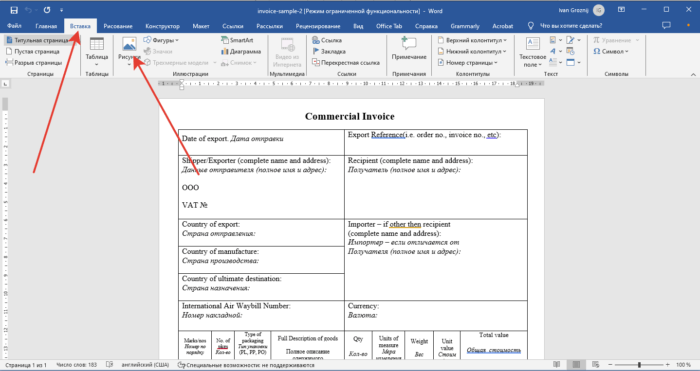Image resolution: width=700 pixels, height=371 pixels.
Task: Click the Save icon in the title bar
Action: click(x=14, y=10)
